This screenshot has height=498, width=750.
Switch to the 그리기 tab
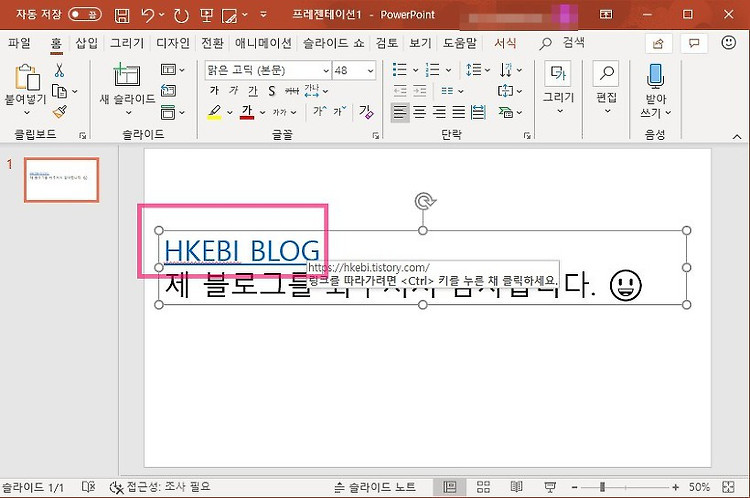point(127,43)
